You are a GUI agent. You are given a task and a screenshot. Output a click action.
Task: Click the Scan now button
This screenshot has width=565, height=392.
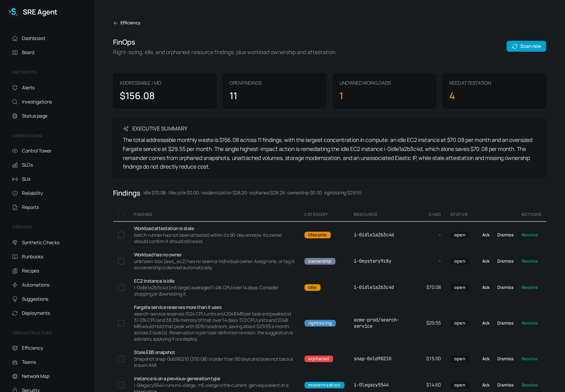point(526,46)
